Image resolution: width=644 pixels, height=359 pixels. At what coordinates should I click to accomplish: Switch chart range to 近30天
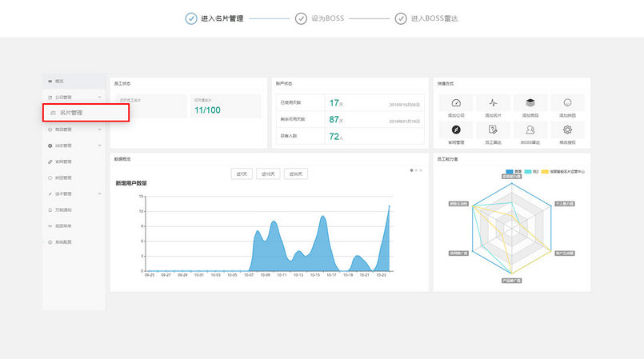[296, 174]
